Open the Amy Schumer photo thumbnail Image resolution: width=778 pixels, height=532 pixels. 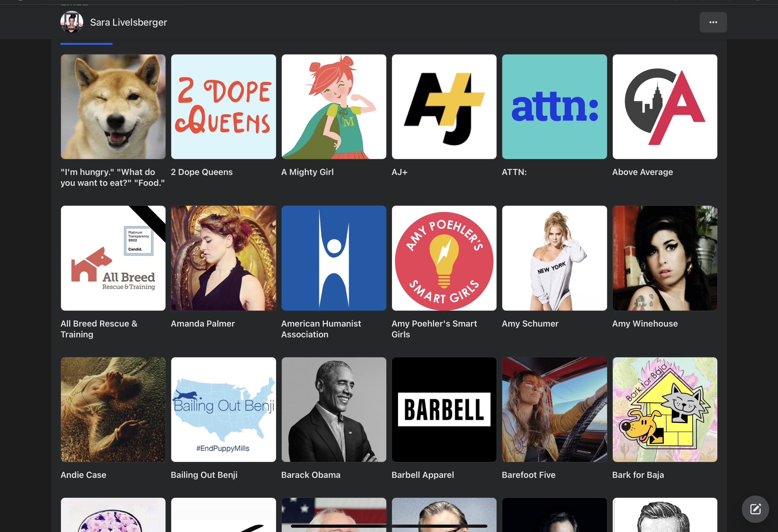554,258
